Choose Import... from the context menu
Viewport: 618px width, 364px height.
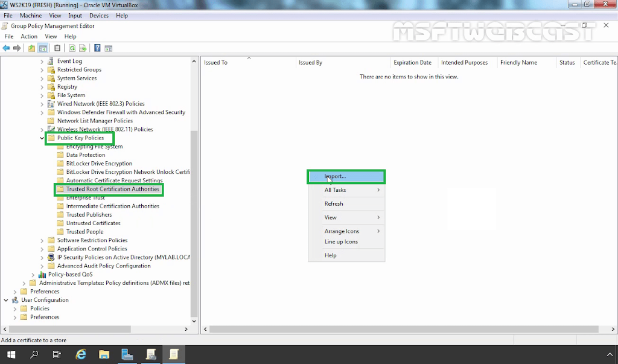[346, 176]
